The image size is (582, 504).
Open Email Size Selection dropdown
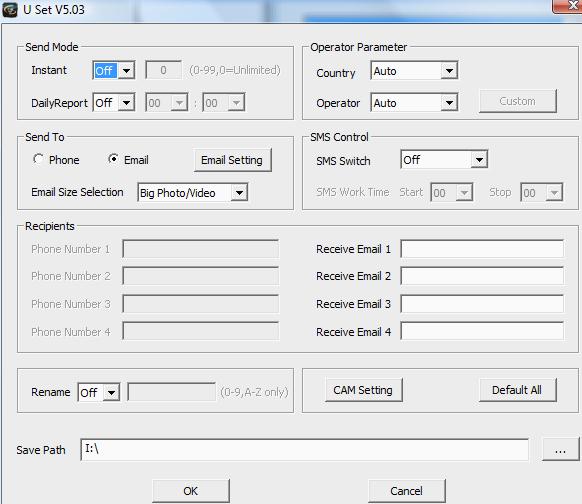193,193
